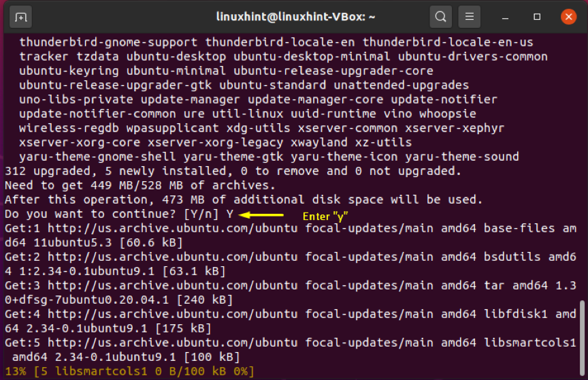Click the whoopsie package name

coord(448,114)
